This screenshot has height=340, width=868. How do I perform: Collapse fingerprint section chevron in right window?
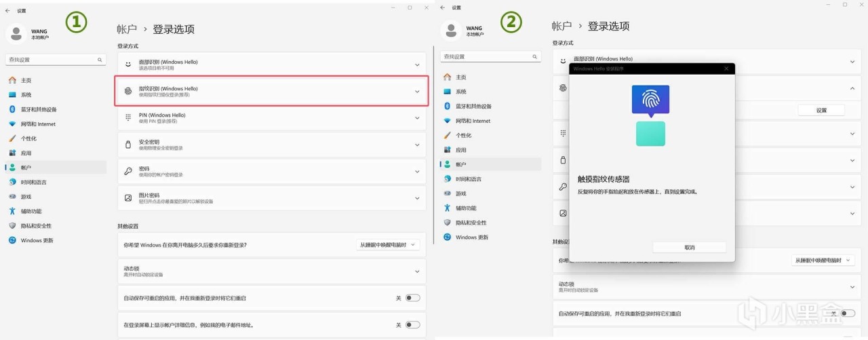click(852, 88)
